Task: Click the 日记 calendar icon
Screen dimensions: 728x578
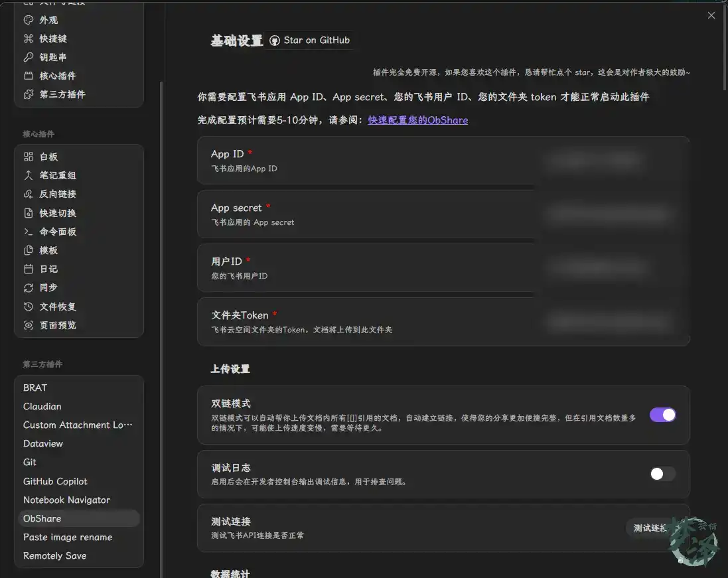Action: 29,269
